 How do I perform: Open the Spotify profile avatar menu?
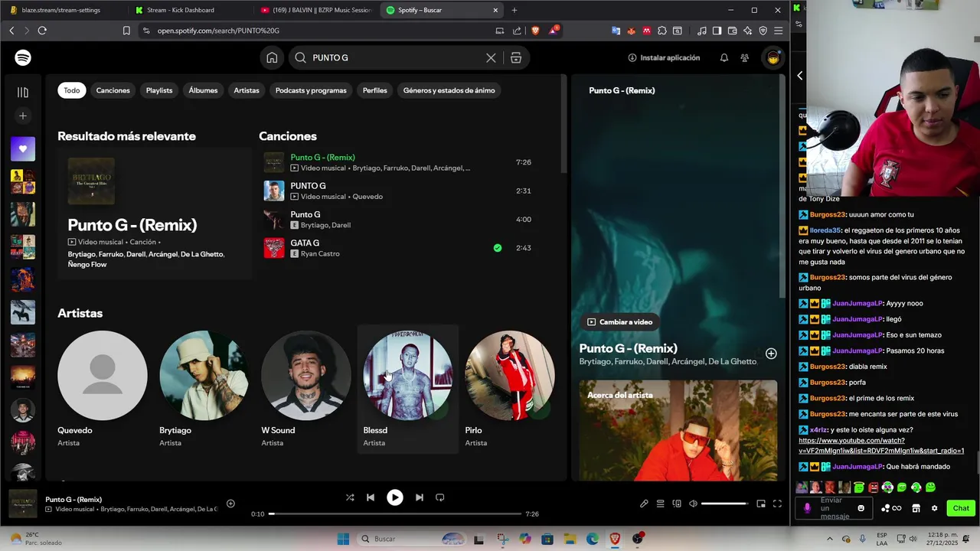[773, 57]
